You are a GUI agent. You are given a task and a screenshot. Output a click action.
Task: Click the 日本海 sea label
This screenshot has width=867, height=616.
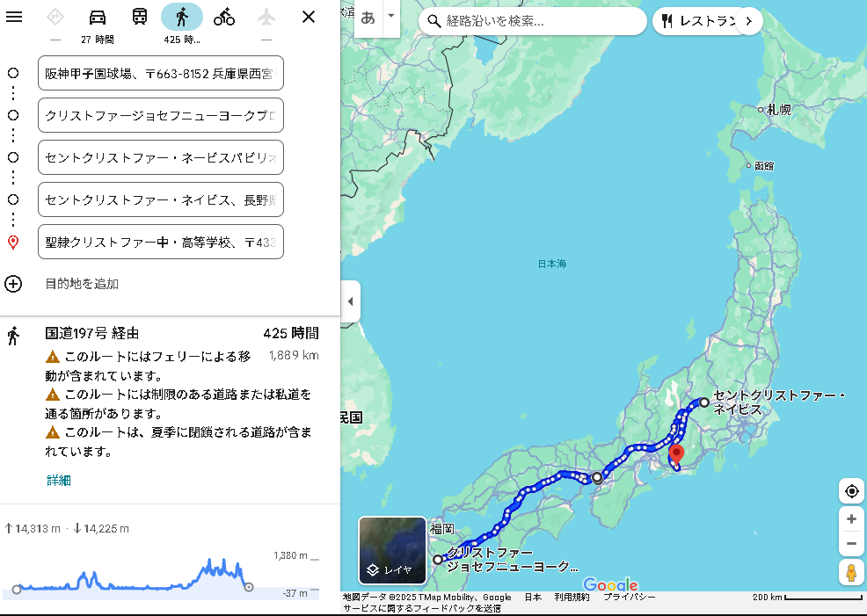pos(552,264)
